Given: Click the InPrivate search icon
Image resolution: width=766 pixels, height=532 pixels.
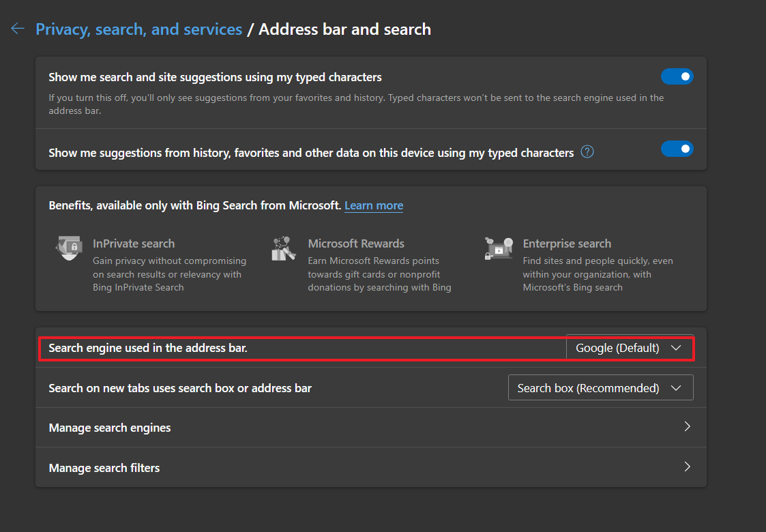Looking at the screenshot, I should tap(69, 248).
